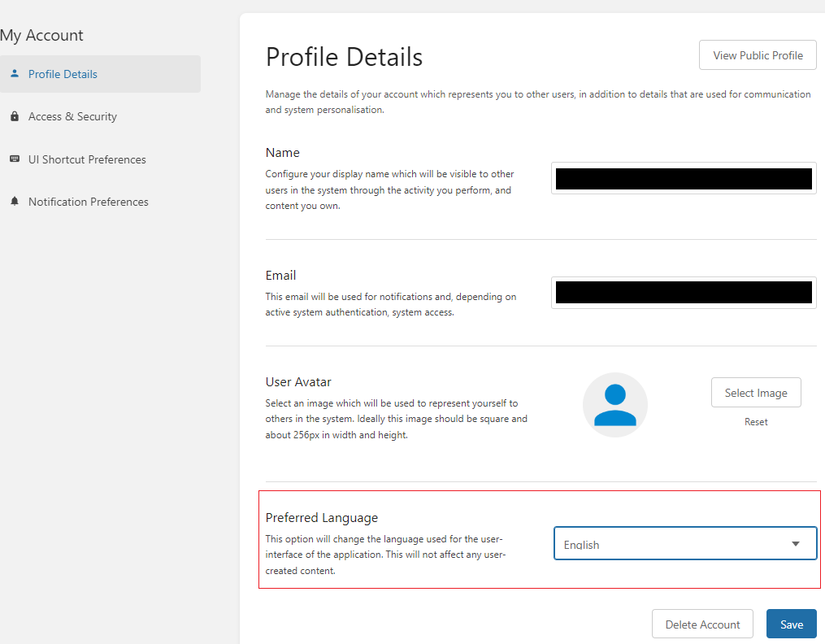Image resolution: width=825 pixels, height=644 pixels.
Task: Click the Select Image button
Action: (x=755, y=393)
